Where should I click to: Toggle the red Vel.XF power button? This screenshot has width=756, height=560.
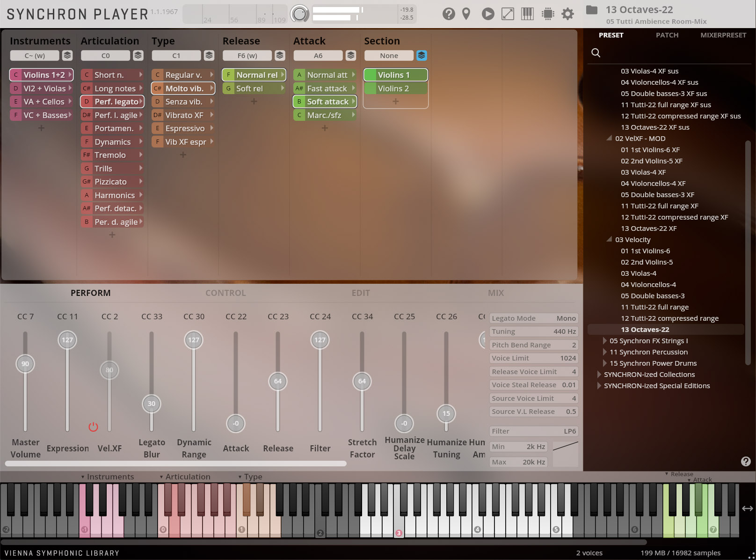click(93, 427)
